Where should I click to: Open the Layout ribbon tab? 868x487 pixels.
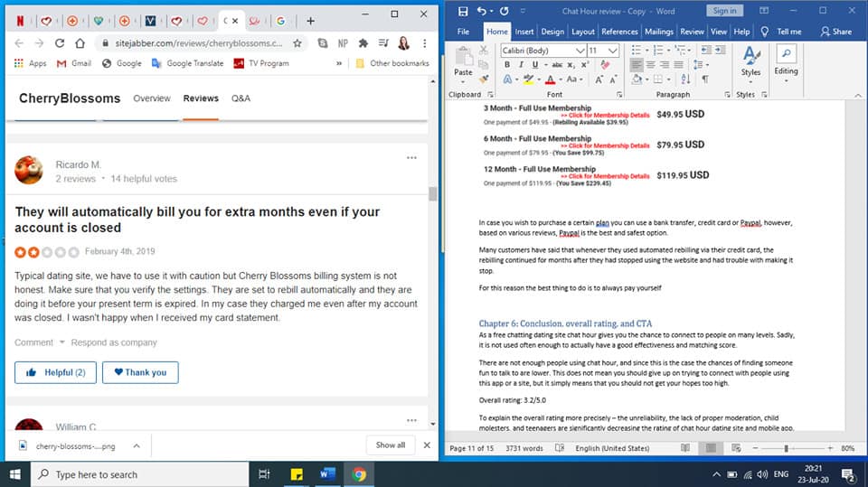tap(583, 32)
